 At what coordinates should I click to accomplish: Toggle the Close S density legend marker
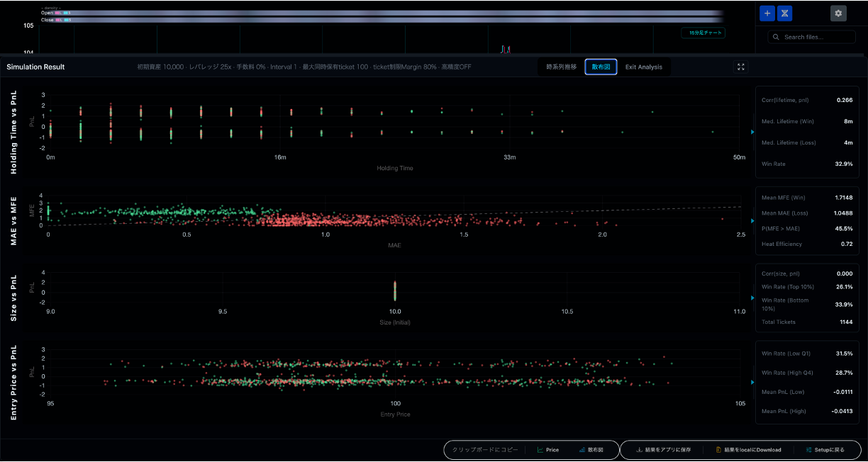click(x=66, y=20)
